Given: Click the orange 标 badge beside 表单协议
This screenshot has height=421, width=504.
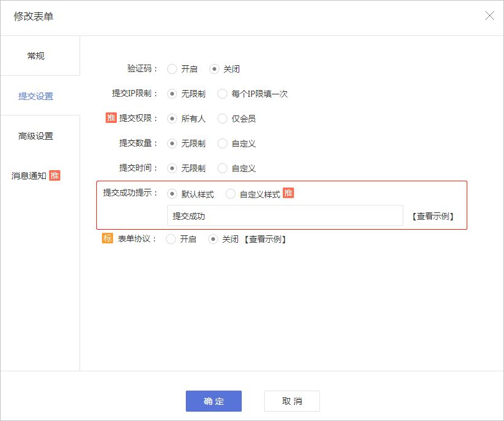Looking at the screenshot, I should point(108,238).
